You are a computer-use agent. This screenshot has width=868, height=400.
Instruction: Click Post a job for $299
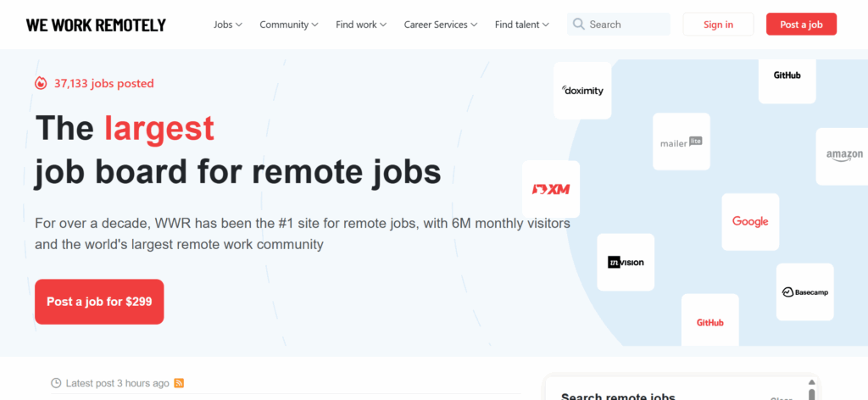tap(99, 302)
